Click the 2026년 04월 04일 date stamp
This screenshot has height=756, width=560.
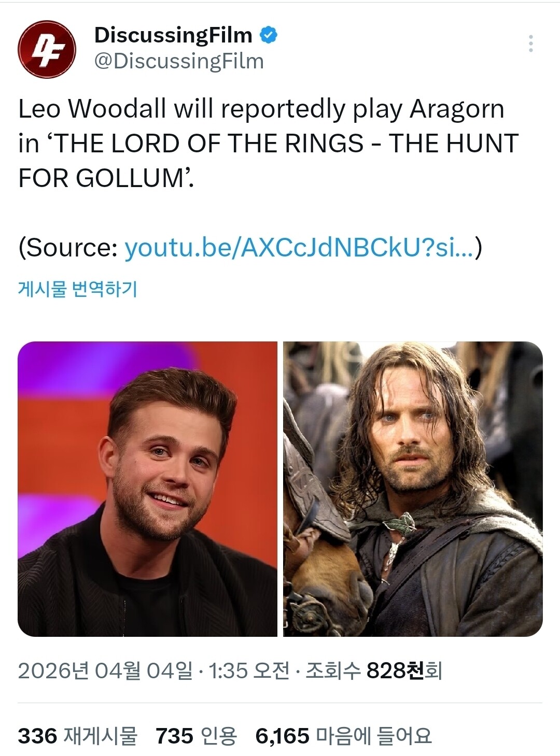point(105,671)
